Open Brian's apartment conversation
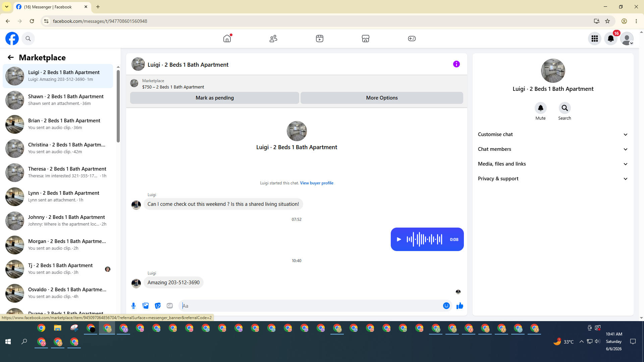The width and height of the screenshot is (644, 362). click(58, 124)
